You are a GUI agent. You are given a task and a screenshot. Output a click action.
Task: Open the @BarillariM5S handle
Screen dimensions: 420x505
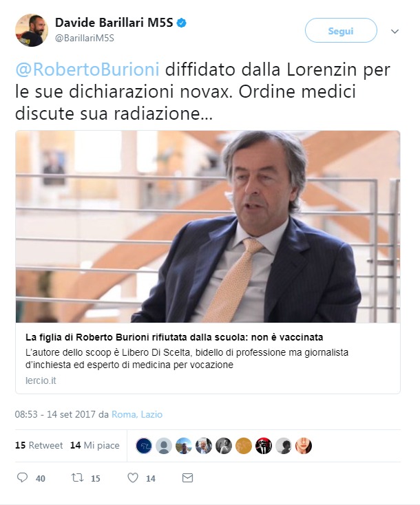85,38
